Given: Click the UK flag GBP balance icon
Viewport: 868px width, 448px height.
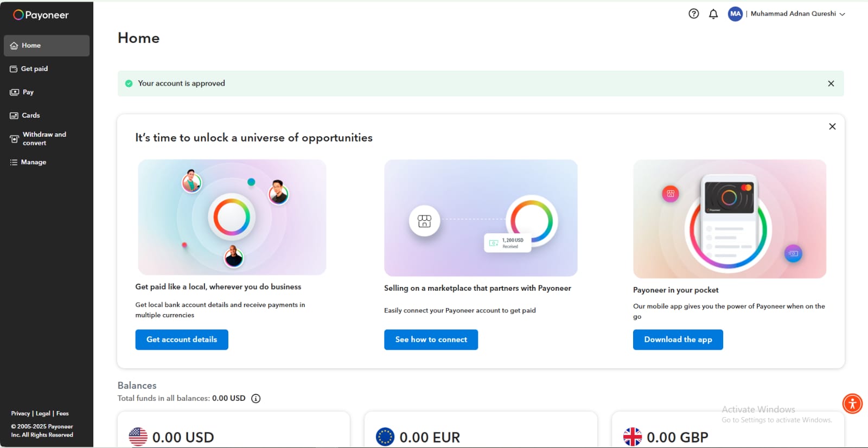Looking at the screenshot, I should (633, 437).
